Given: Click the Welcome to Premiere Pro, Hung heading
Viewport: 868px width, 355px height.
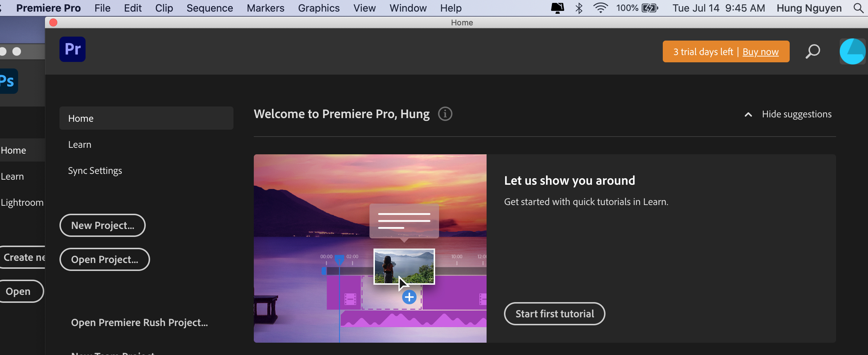Looking at the screenshot, I should (342, 114).
